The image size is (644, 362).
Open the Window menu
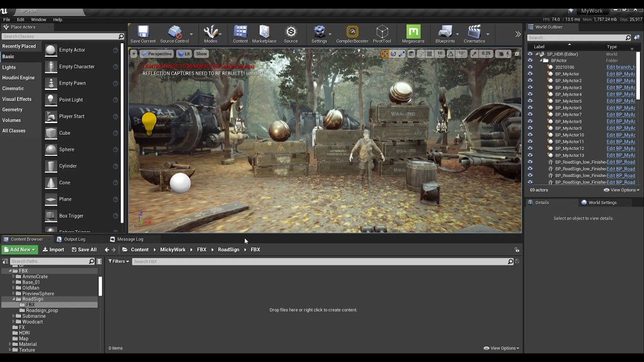pos(39,20)
